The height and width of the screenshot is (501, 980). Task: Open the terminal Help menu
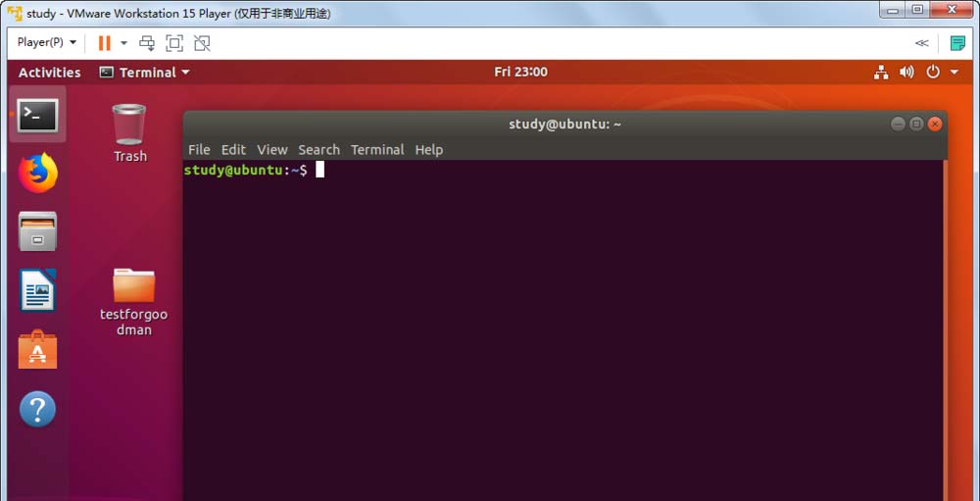429,149
